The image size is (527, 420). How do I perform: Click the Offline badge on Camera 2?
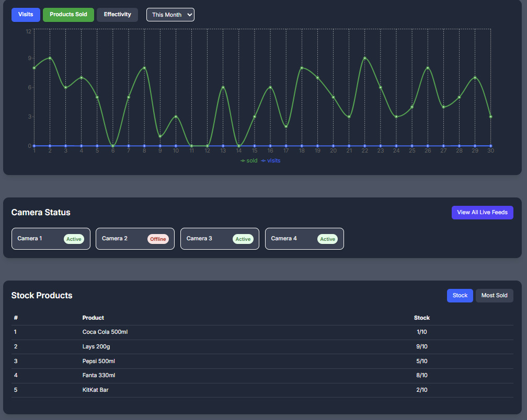tap(158, 239)
